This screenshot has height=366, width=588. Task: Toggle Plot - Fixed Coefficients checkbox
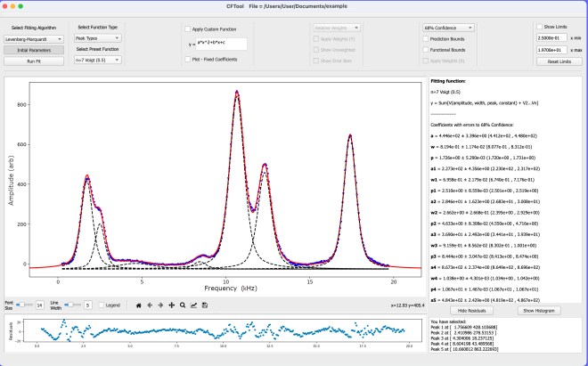[x=190, y=61]
